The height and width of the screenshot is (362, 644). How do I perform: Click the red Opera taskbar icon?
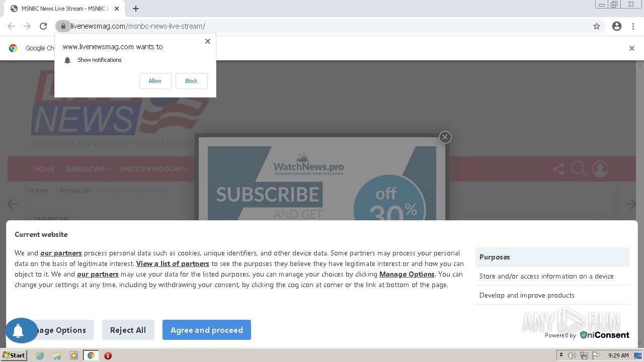coord(108,355)
